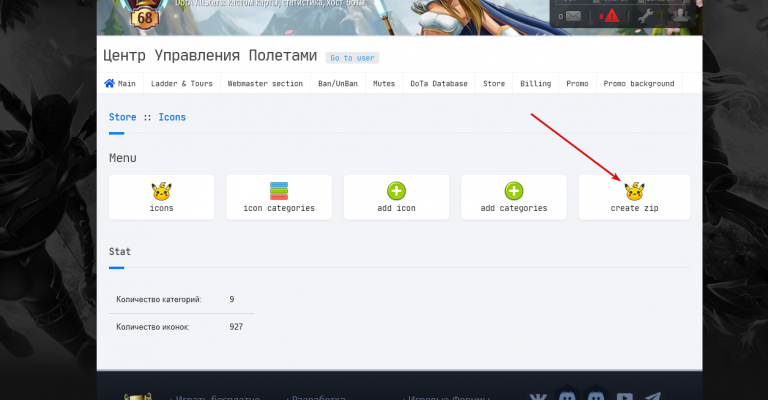Click the category count value 9
Image resolution: width=768 pixels, height=400 pixels.
[x=232, y=299]
